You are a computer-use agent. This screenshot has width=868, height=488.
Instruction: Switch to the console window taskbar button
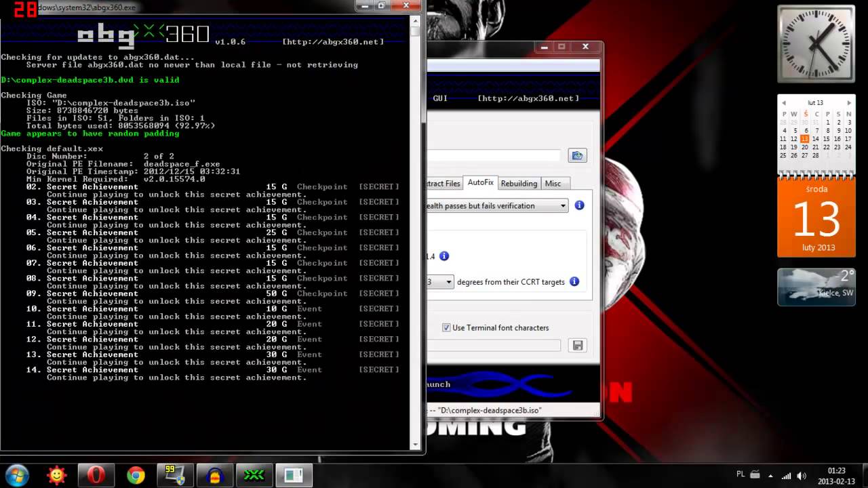[x=294, y=476]
